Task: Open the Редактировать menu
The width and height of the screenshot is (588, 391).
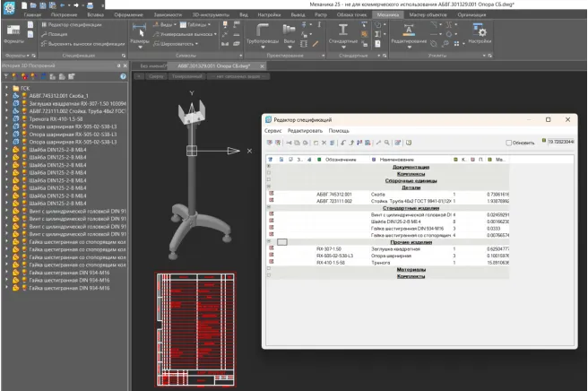Action: click(305, 131)
